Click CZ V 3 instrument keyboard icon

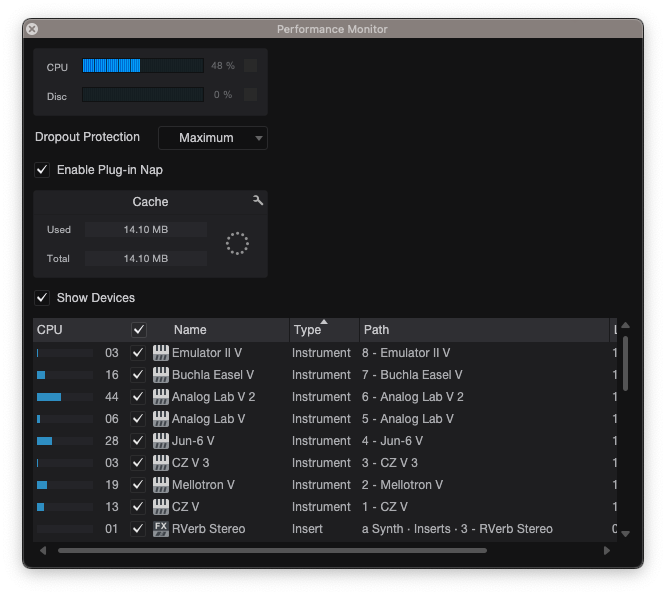point(161,463)
